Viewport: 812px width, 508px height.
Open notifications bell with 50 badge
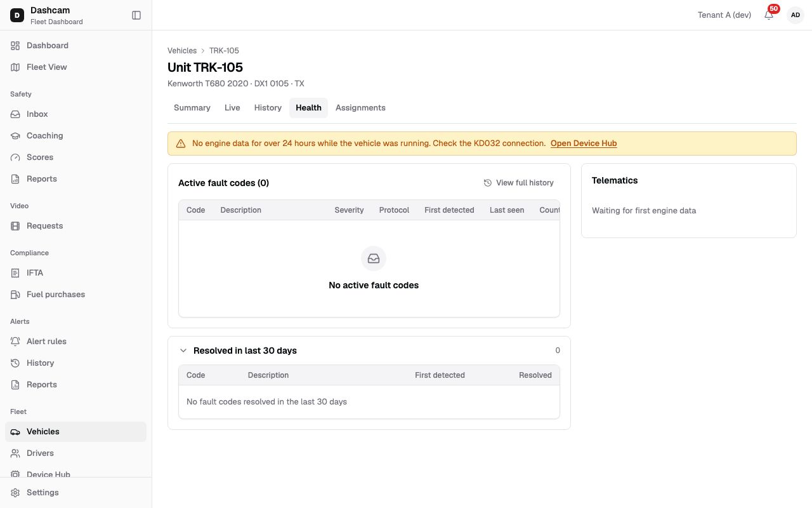769,15
